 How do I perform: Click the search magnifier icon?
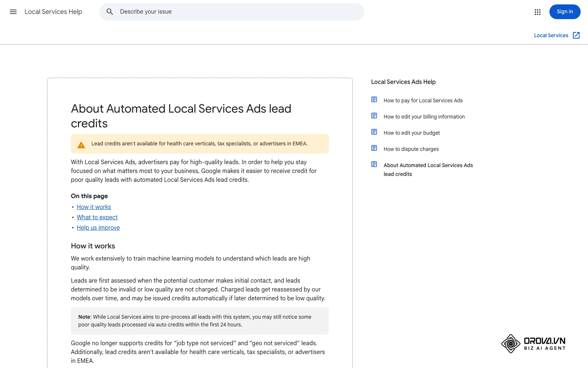110,12
